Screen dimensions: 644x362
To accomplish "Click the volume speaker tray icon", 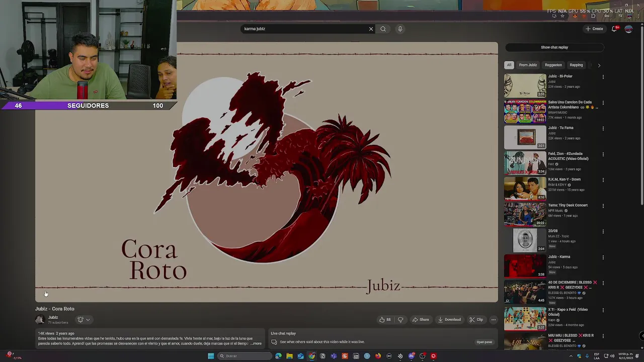I will tap(612, 356).
